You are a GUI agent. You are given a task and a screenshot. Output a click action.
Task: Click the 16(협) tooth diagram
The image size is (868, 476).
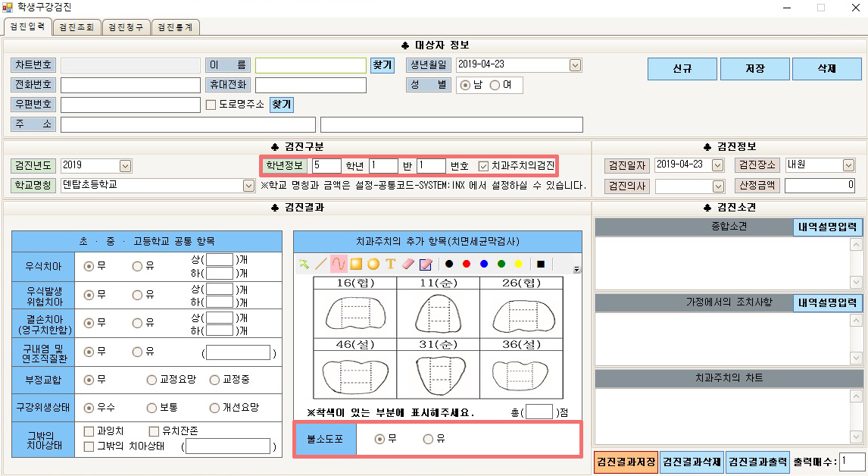354,315
